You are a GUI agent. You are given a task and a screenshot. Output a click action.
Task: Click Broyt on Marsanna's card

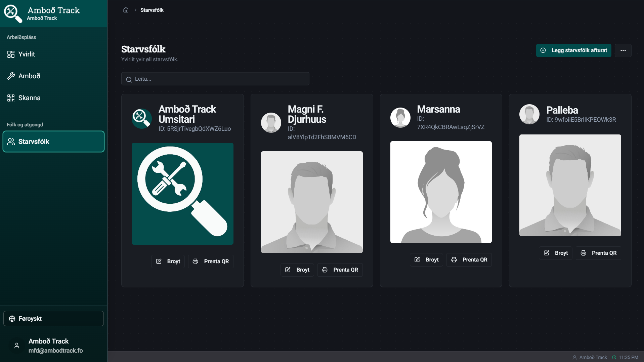[x=426, y=260]
